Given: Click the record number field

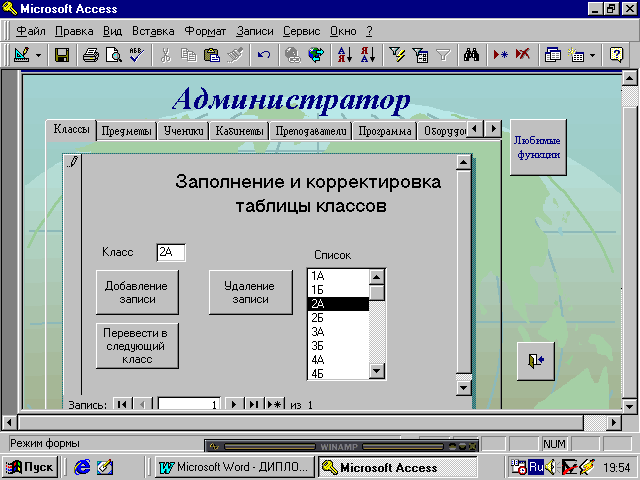Looking at the screenshot, I should [189, 404].
